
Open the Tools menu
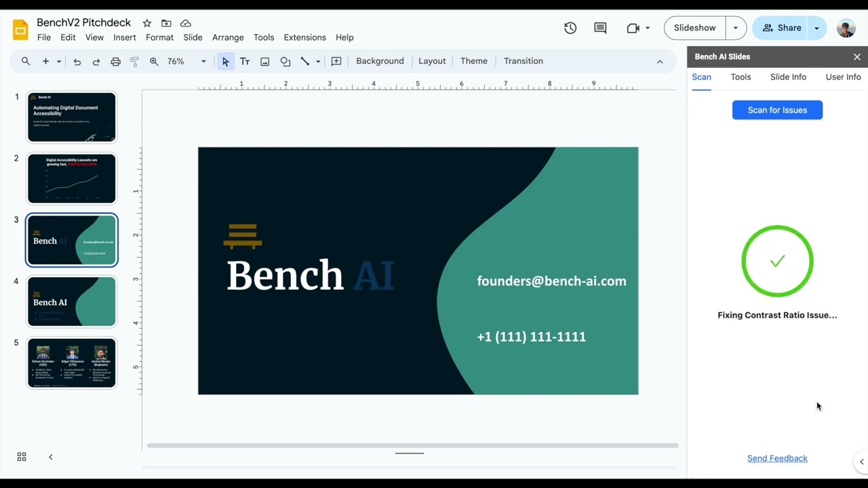tap(264, 37)
